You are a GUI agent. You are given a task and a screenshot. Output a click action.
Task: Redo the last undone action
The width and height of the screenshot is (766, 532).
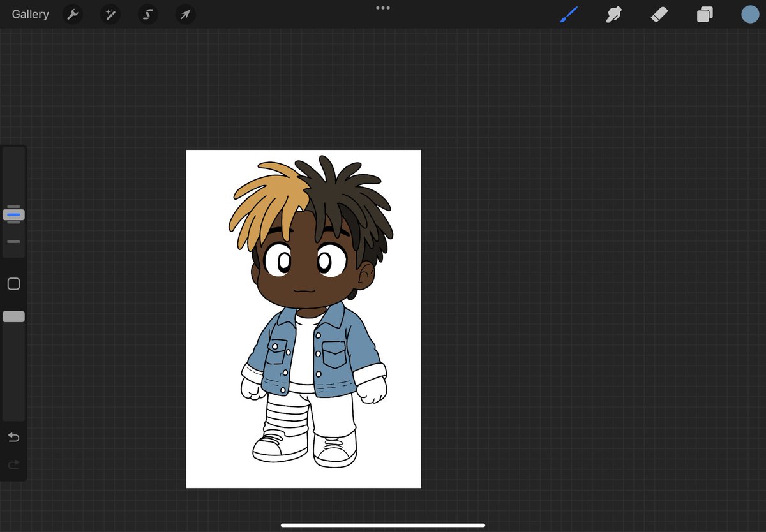point(13,465)
